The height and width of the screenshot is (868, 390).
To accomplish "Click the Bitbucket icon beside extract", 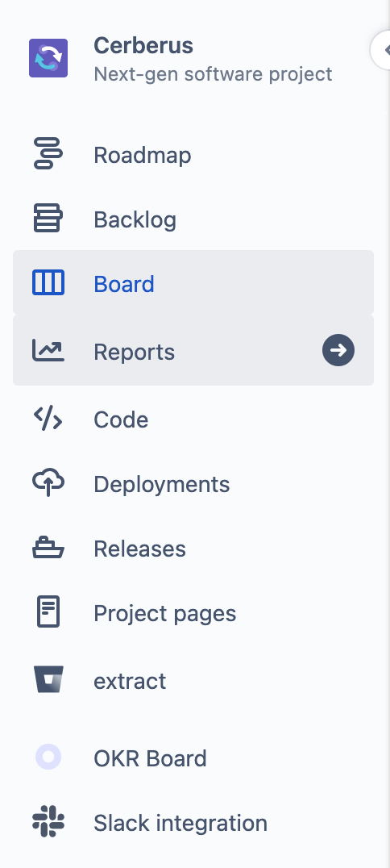I will (48, 680).
